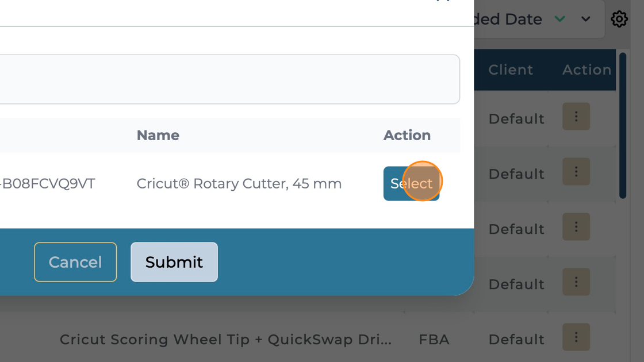Open the third row's three-dot action menu

tap(576, 227)
